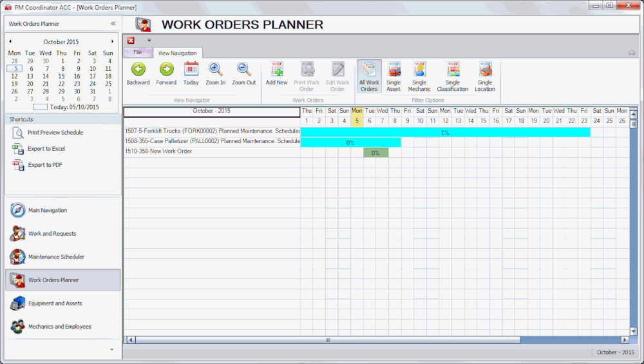The height and width of the screenshot is (364, 644).
Task: Add New work order
Action: (277, 70)
